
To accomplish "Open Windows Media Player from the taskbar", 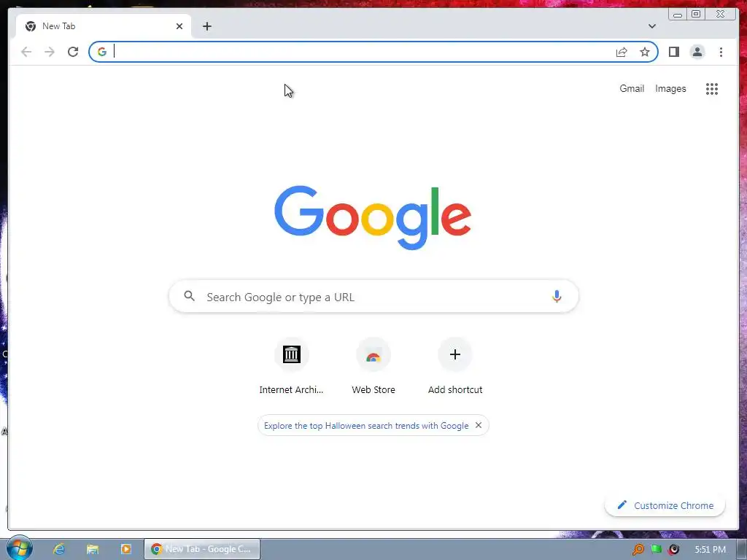I will pos(125,549).
